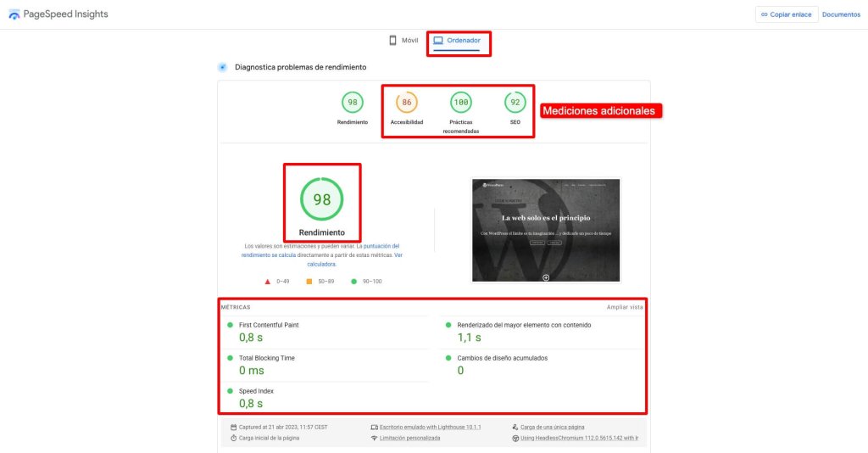Viewport: 868px width, 453px height.
Task: Select the small Rendimiento 98 score gauge
Action: (352, 103)
